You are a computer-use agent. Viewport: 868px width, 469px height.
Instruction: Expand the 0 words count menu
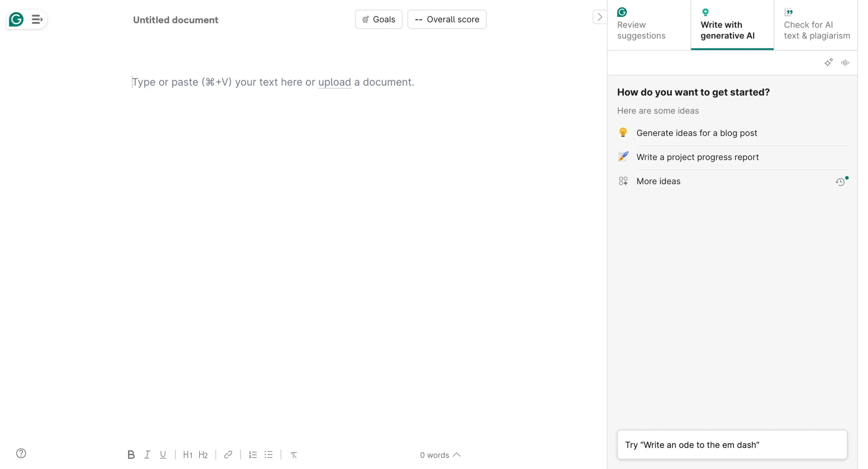(x=440, y=455)
